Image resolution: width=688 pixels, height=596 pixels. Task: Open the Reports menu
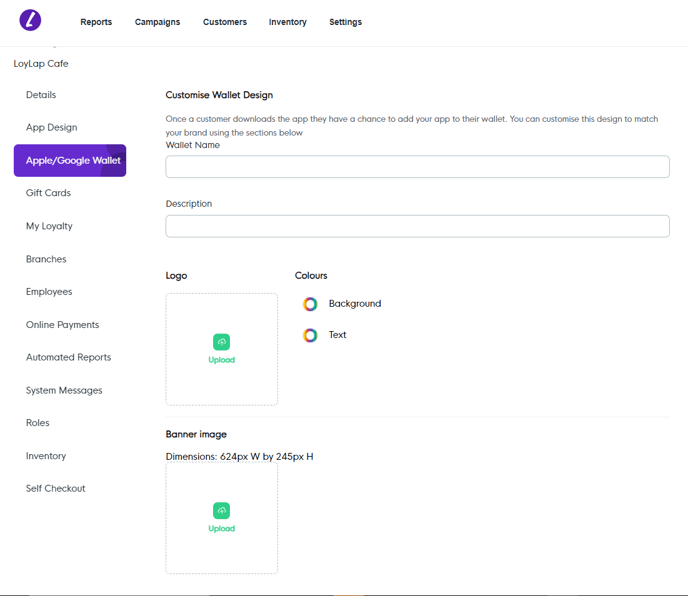point(96,22)
